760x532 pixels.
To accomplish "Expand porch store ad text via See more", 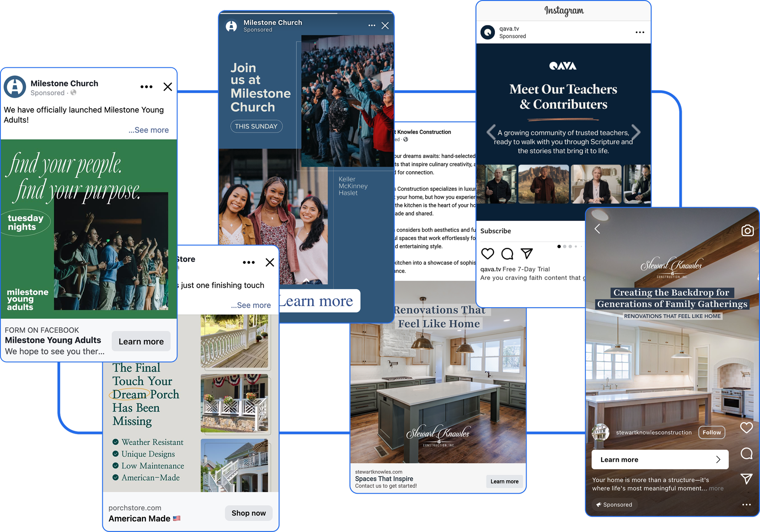I will tap(251, 305).
